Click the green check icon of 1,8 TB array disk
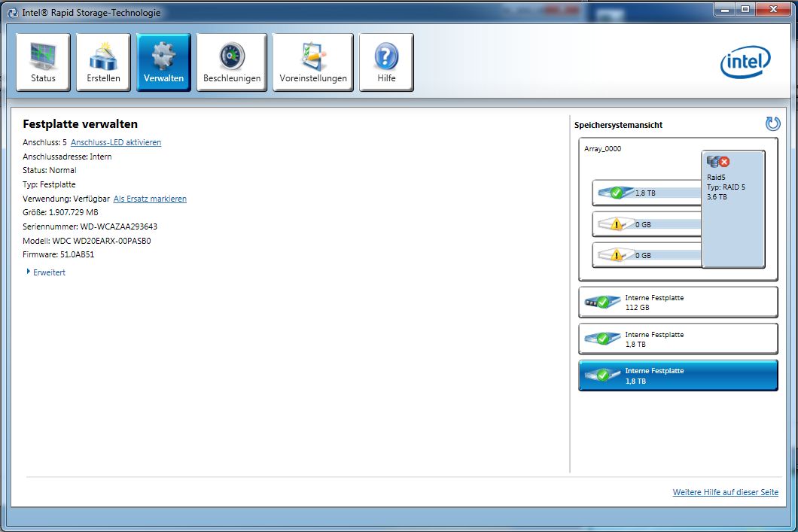Viewport: 798px width, 532px height. [x=617, y=193]
